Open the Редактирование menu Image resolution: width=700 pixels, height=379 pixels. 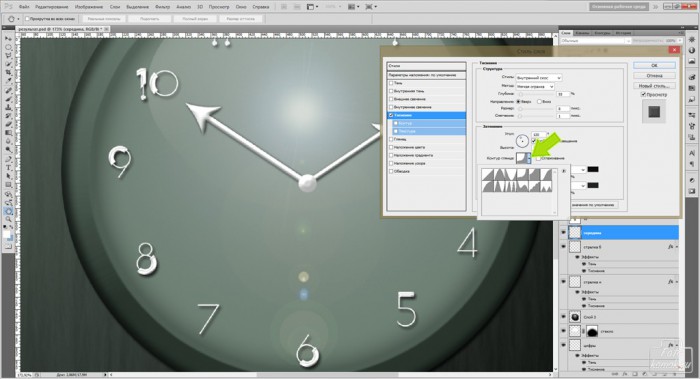52,7
